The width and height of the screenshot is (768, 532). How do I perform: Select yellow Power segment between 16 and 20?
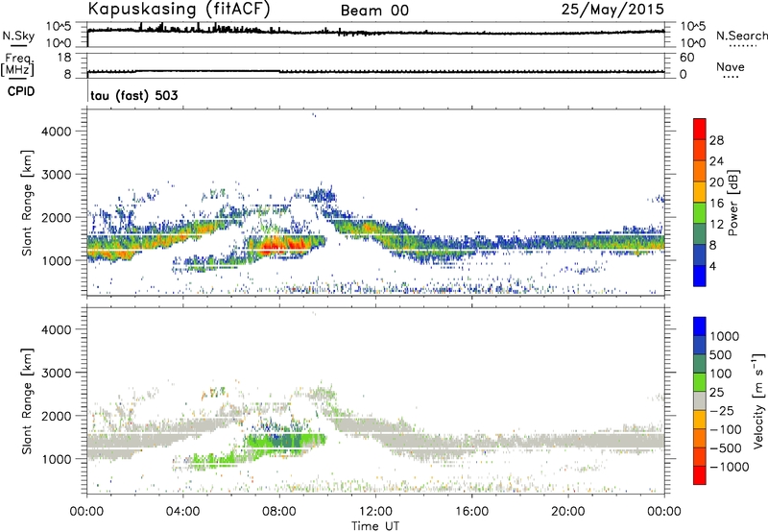[x=700, y=192]
